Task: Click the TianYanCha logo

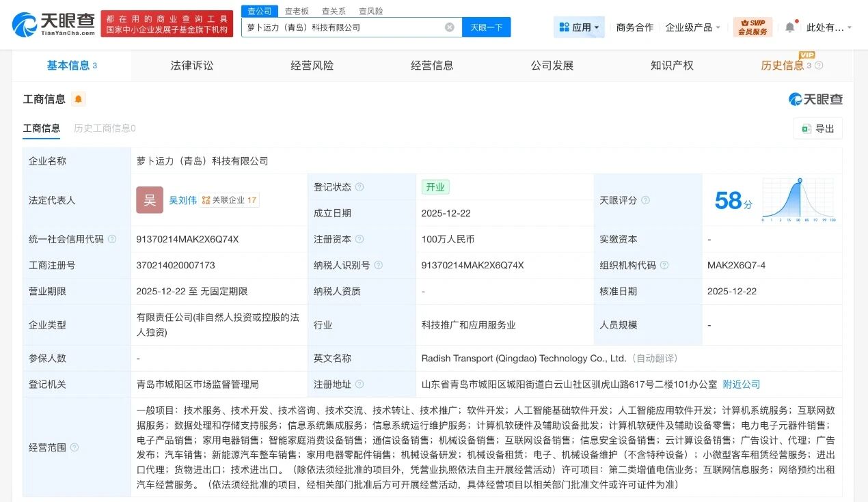Action: pos(53,24)
